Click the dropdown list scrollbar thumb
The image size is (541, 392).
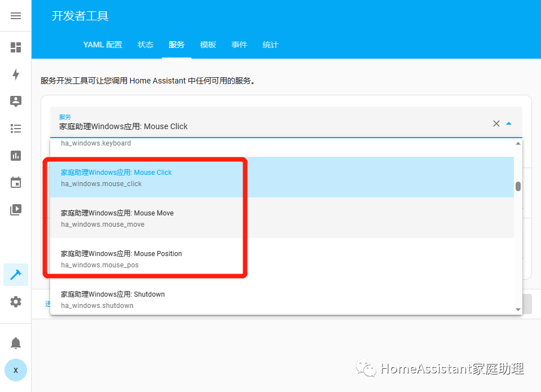(518, 186)
